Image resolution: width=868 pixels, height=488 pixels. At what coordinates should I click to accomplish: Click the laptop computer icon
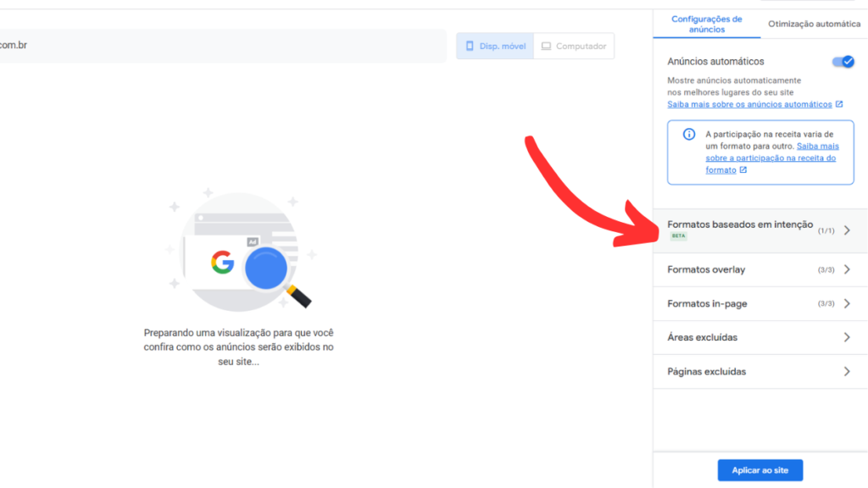pyautogui.click(x=546, y=46)
